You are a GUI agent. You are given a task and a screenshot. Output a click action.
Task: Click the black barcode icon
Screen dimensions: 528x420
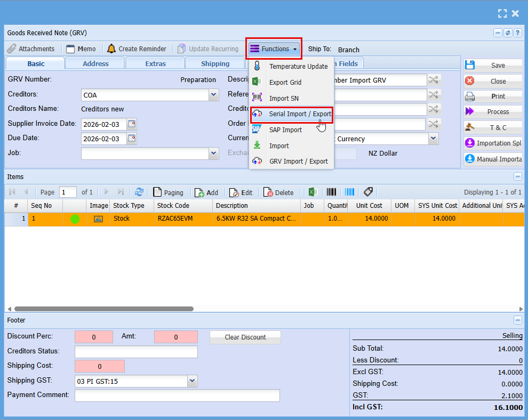tap(332, 192)
